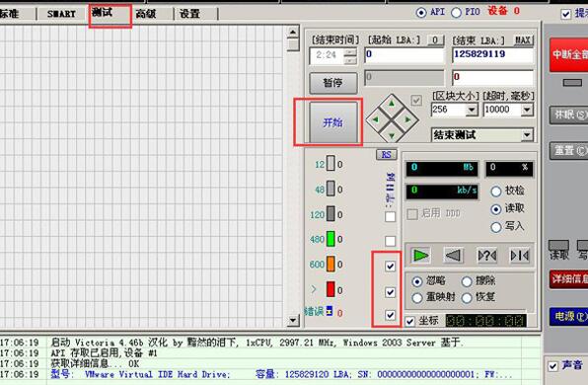588x385 pixels.
Task: Click the green play forward scan button
Action: (x=420, y=256)
